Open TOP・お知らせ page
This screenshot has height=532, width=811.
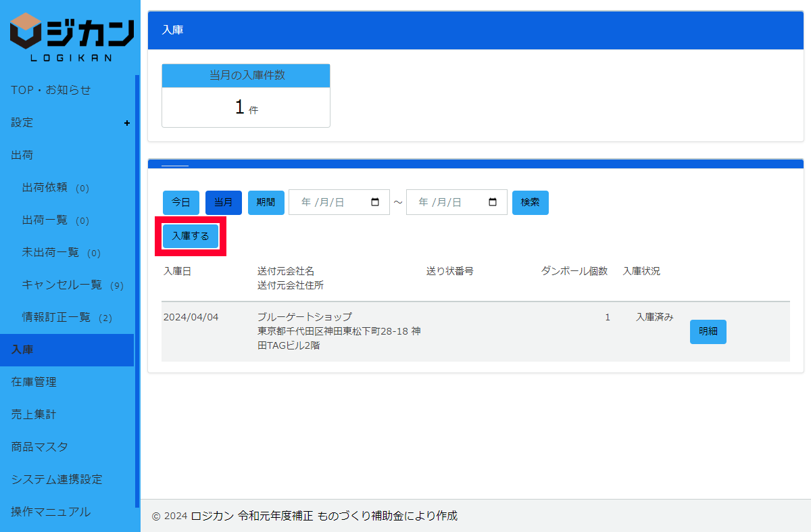pos(51,90)
